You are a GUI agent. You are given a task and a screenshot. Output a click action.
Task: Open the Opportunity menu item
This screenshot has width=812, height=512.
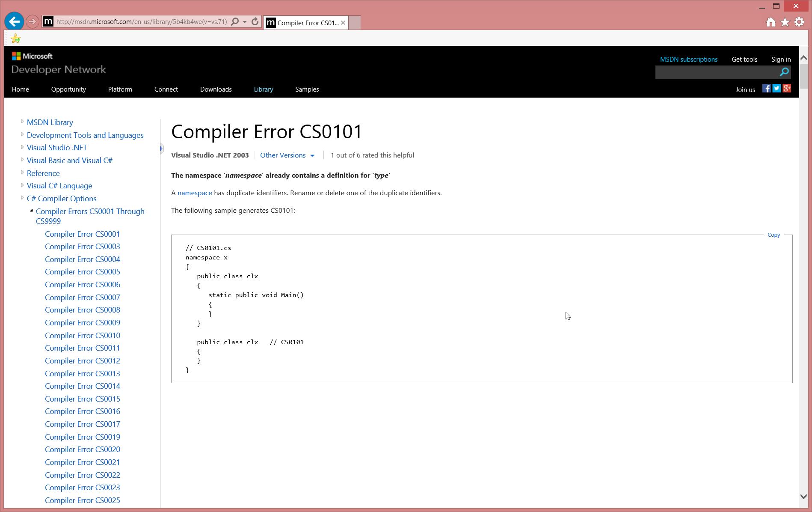point(68,89)
